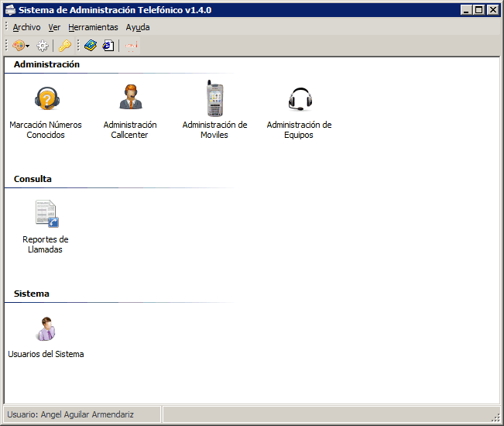Viewport: 504px width, 426px height.
Task: Open Reportes de Llamadas
Action: tap(47, 214)
